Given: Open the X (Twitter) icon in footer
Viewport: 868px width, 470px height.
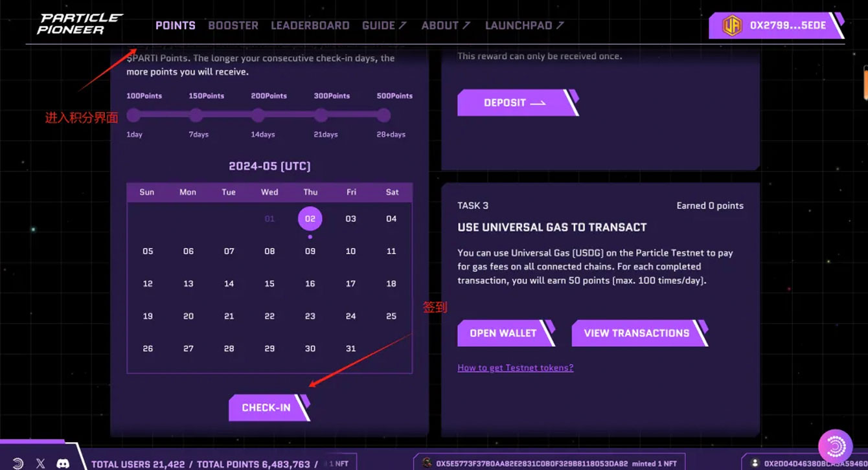Looking at the screenshot, I should click(x=41, y=464).
